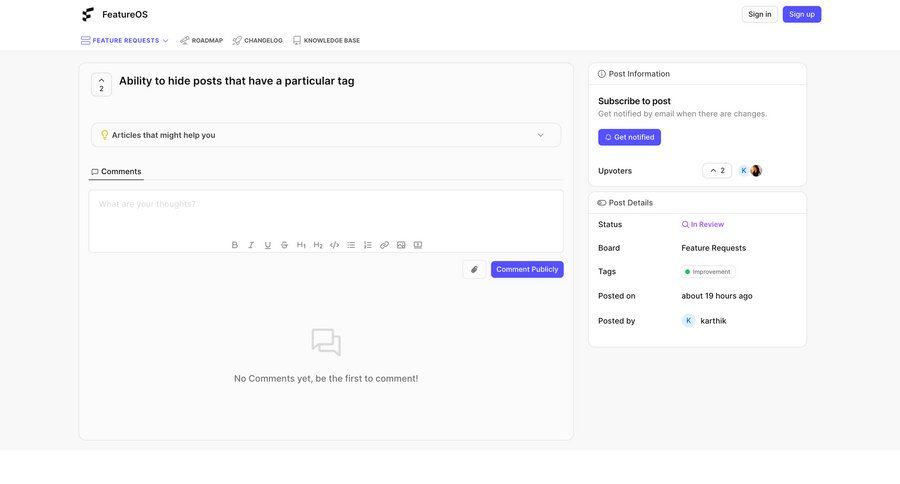Insert a numbered list in comment
This screenshot has width=900, height=484.
coord(367,245)
